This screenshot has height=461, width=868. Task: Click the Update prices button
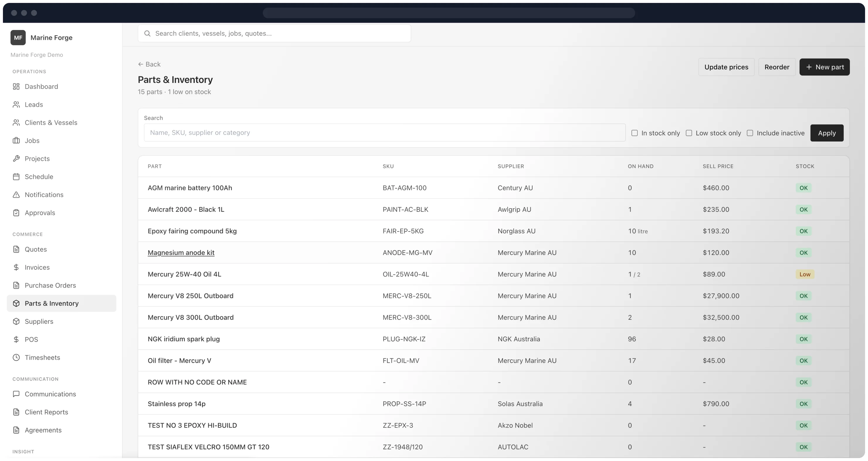[726, 67]
